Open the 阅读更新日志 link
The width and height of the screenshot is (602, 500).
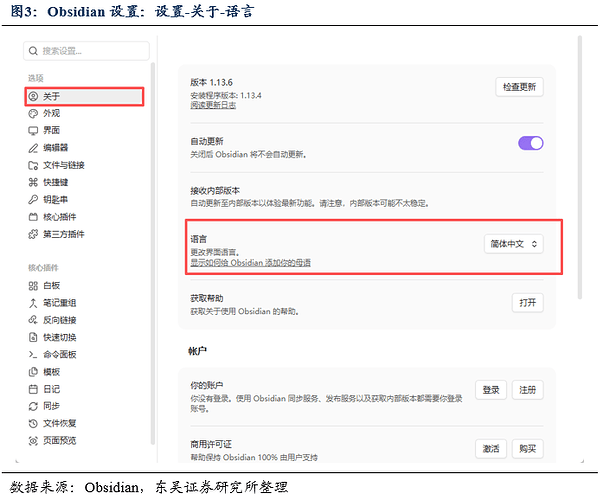[x=213, y=105]
